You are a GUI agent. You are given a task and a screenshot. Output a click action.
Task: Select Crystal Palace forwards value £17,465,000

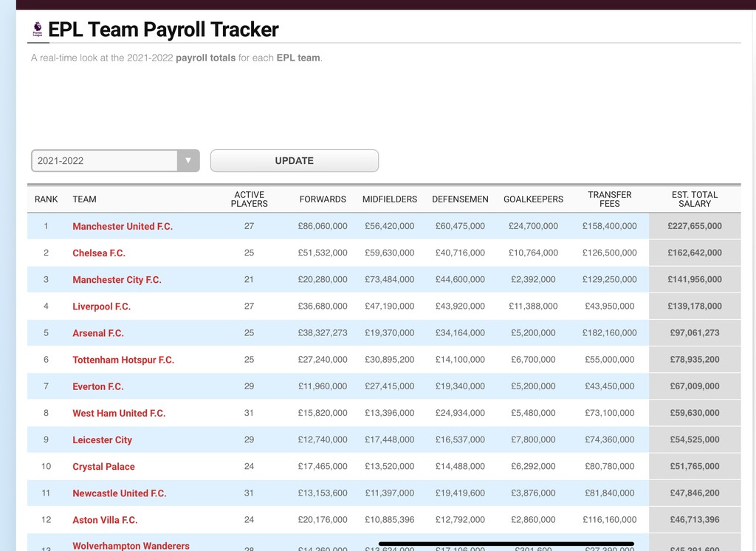coord(323,466)
